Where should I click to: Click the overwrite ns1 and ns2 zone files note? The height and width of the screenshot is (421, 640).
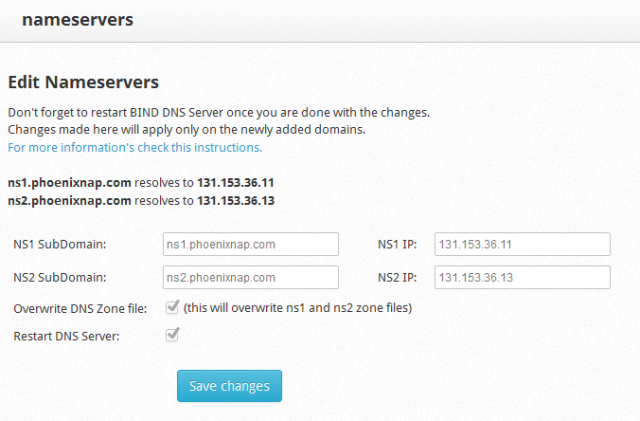(x=298, y=307)
